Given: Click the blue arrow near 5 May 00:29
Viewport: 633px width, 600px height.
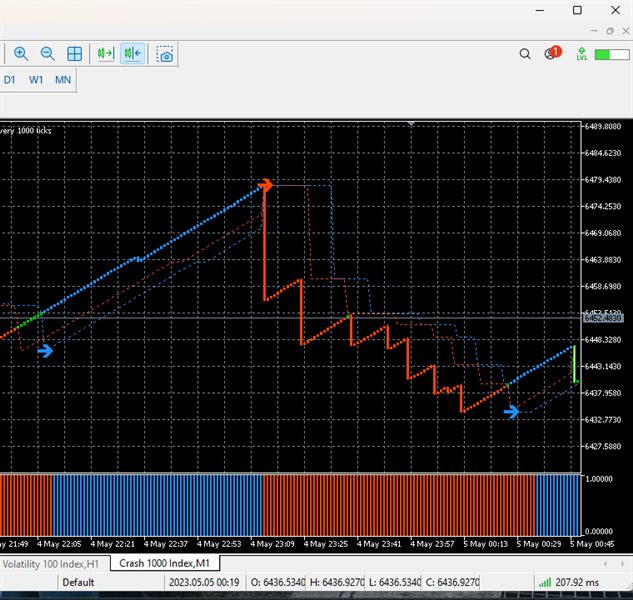Looking at the screenshot, I should point(511,412).
